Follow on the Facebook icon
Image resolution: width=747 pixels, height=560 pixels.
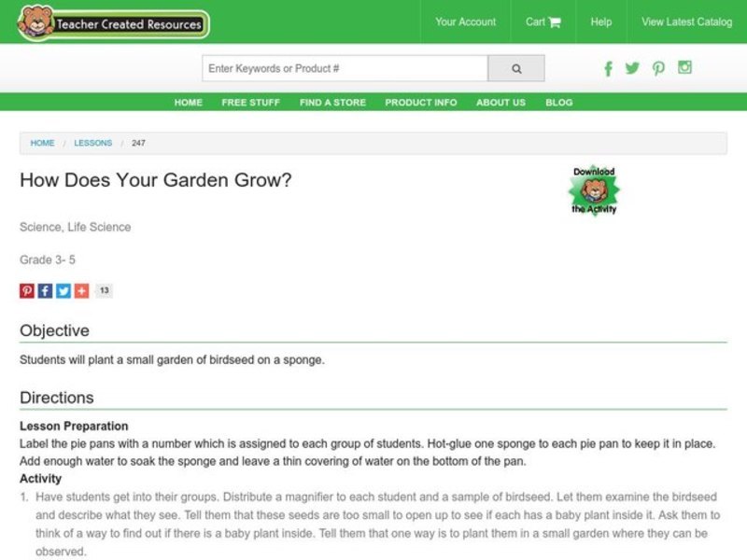pyautogui.click(x=608, y=68)
